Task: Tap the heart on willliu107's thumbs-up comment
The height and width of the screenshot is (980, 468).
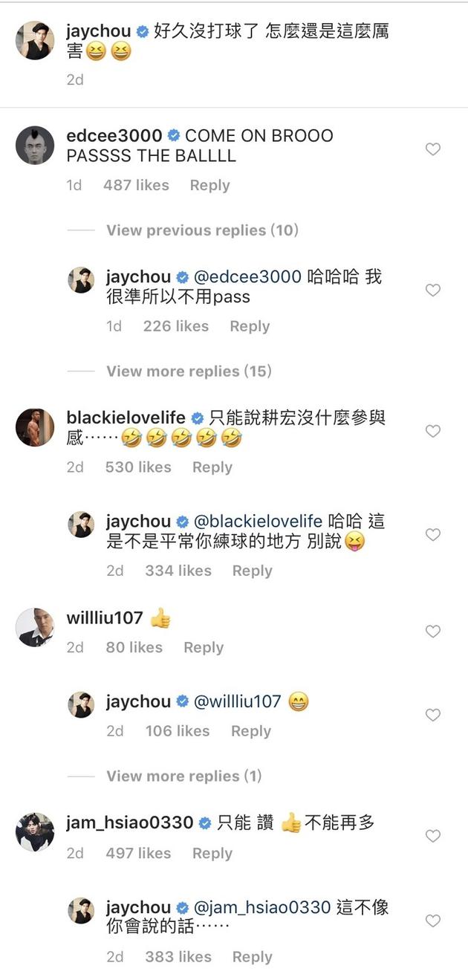Action: (x=432, y=632)
